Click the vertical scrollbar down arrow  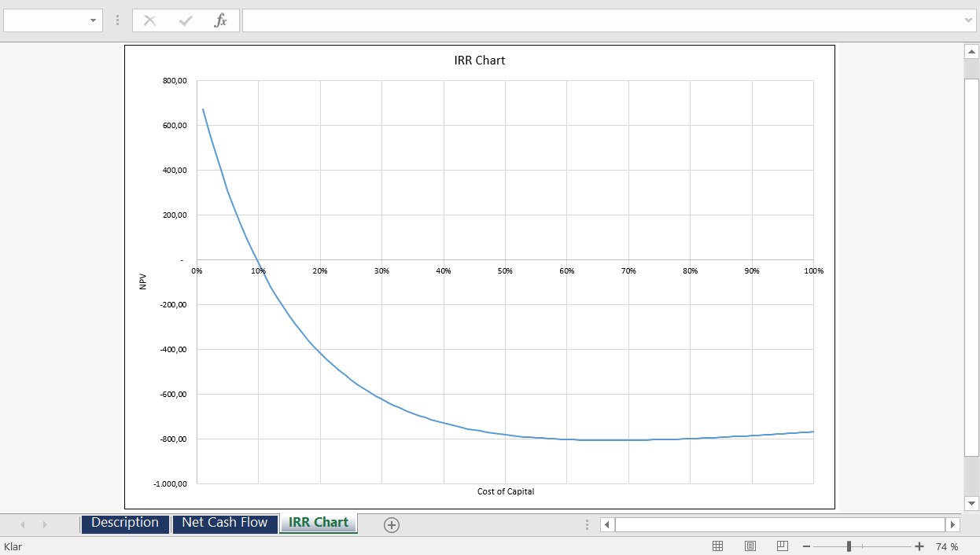pyautogui.click(x=971, y=504)
